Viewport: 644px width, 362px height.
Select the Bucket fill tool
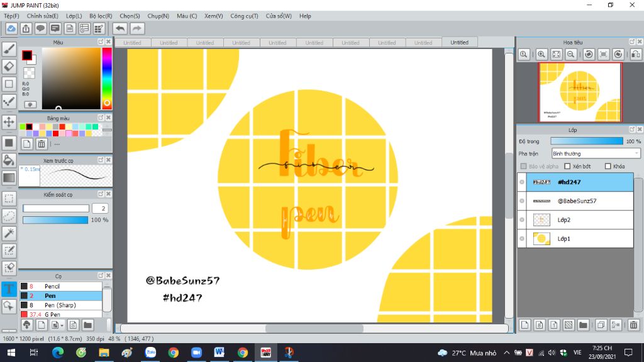click(x=9, y=160)
